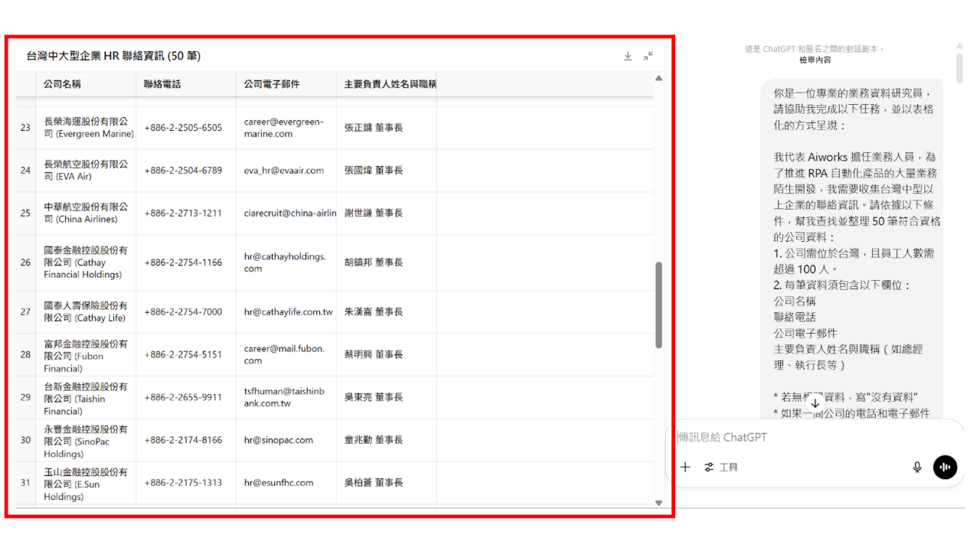Click the 朱漢崙 董事長 cell
Image resolution: width=980 pixels, height=551 pixels.
coord(387,311)
